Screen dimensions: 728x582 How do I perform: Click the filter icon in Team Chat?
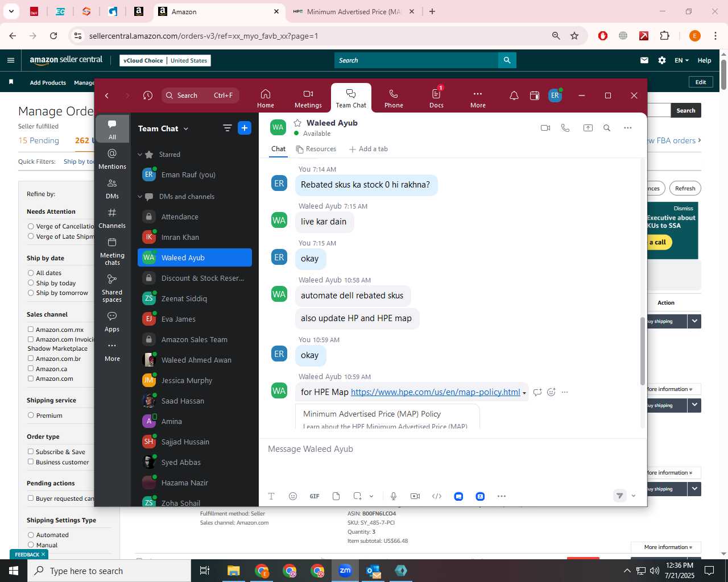coord(227,128)
